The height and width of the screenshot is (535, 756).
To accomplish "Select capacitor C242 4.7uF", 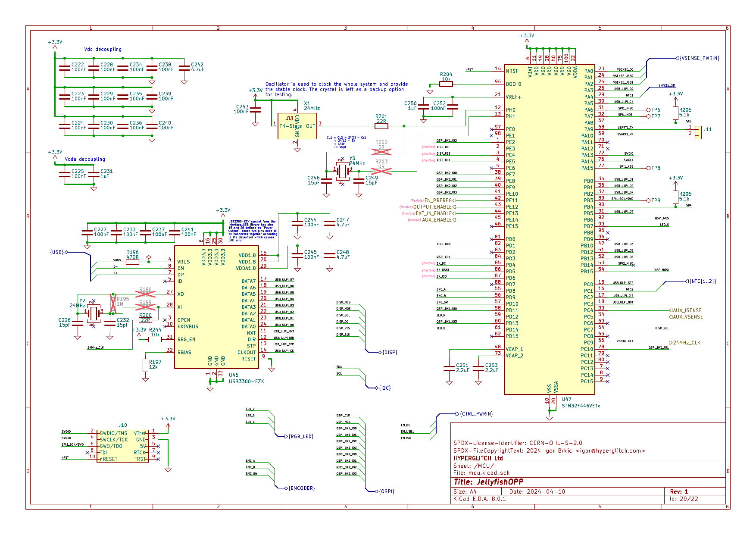I will coord(184,68).
